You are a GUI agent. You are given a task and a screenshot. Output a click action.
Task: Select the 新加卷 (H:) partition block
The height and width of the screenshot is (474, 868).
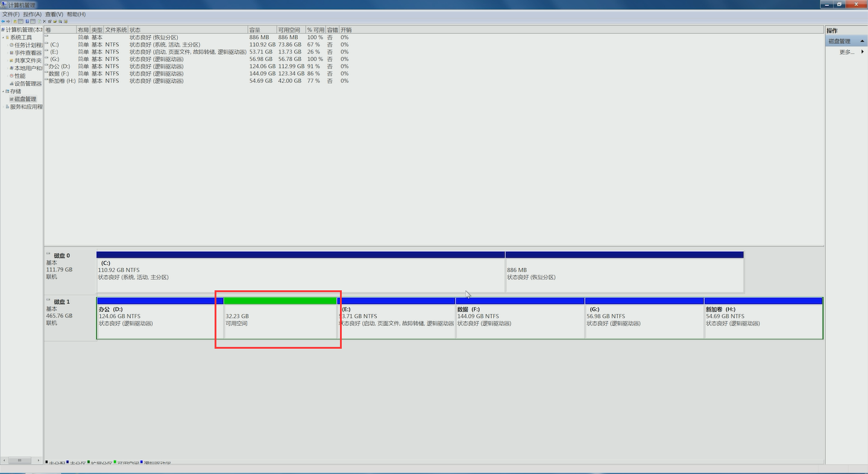click(x=764, y=318)
